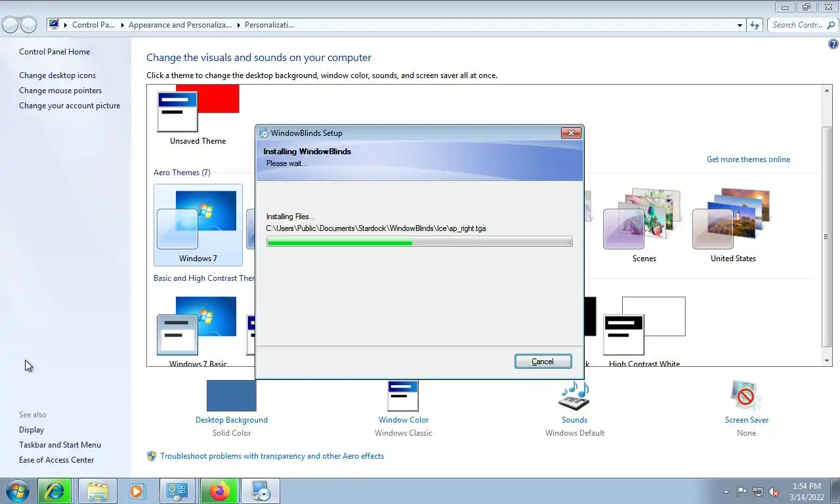Open Desktop Background settings
840x504 pixels.
coord(232,396)
